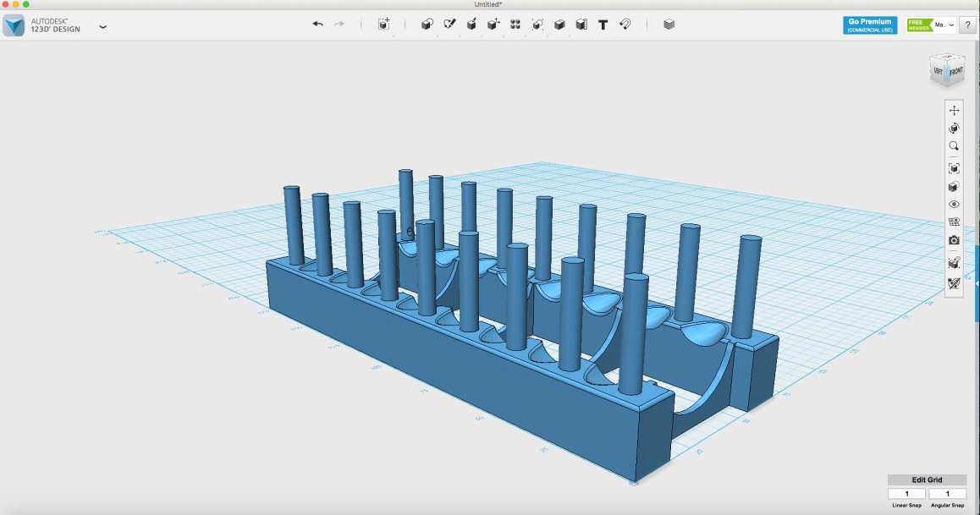Image resolution: width=980 pixels, height=515 pixels.
Task: Toggle snapping while moving objects
Action: (x=954, y=263)
